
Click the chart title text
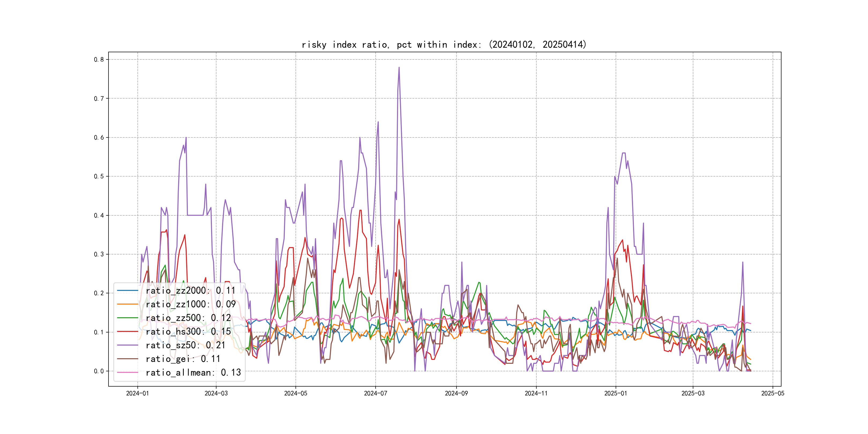pos(444,44)
